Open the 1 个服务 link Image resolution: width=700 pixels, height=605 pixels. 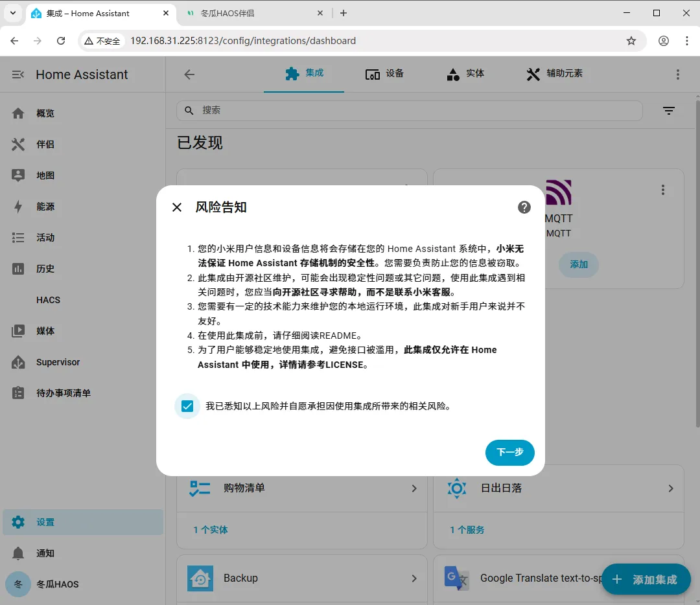tap(467, 530)
